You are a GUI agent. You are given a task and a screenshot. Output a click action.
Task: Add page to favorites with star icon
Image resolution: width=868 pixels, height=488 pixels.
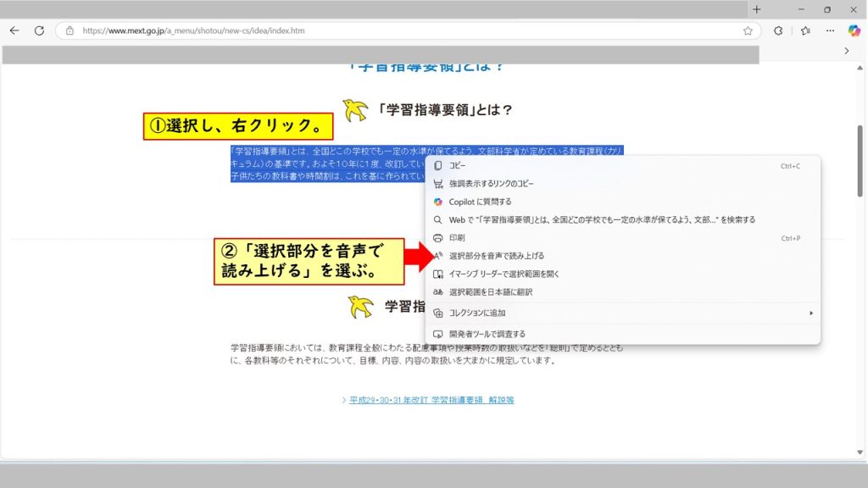pyautogui.click(x=748, y=30)
